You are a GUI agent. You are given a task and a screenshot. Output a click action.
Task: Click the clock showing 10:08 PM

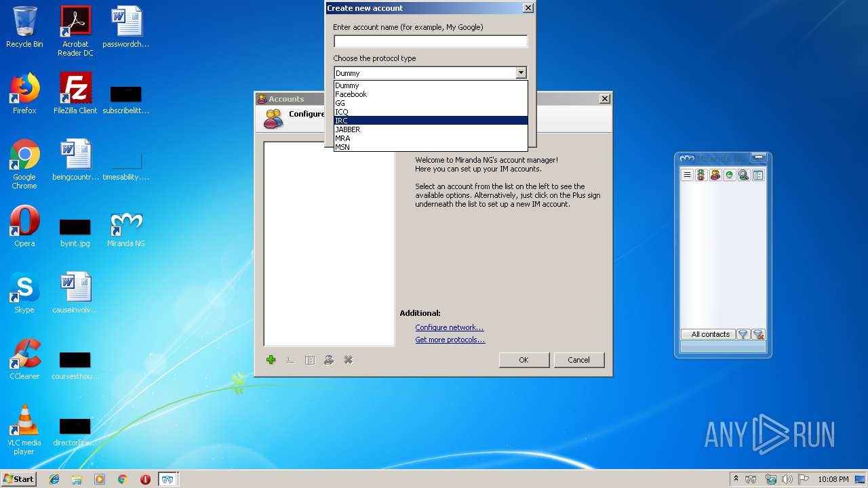click(833, 479)
